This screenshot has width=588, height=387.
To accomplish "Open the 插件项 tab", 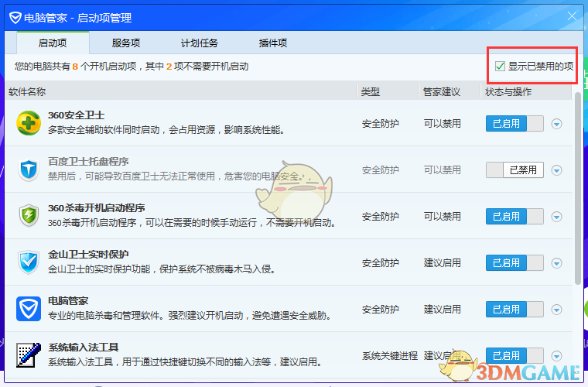I will click(x=273, y=43).
